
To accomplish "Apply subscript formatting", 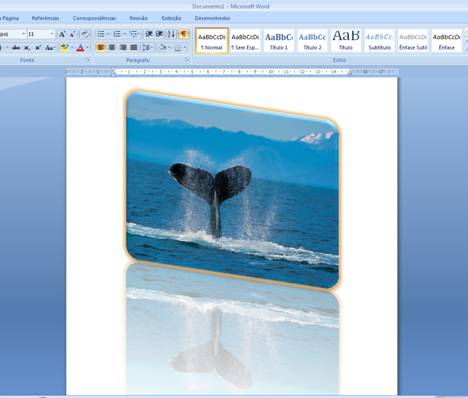I will 27,48.
